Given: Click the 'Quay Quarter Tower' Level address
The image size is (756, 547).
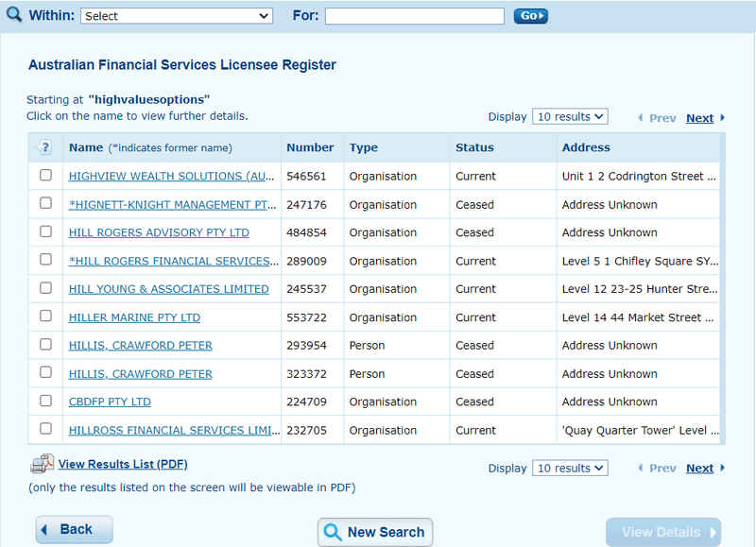Looking at the screenshot, I should click(x=641, y=431).
